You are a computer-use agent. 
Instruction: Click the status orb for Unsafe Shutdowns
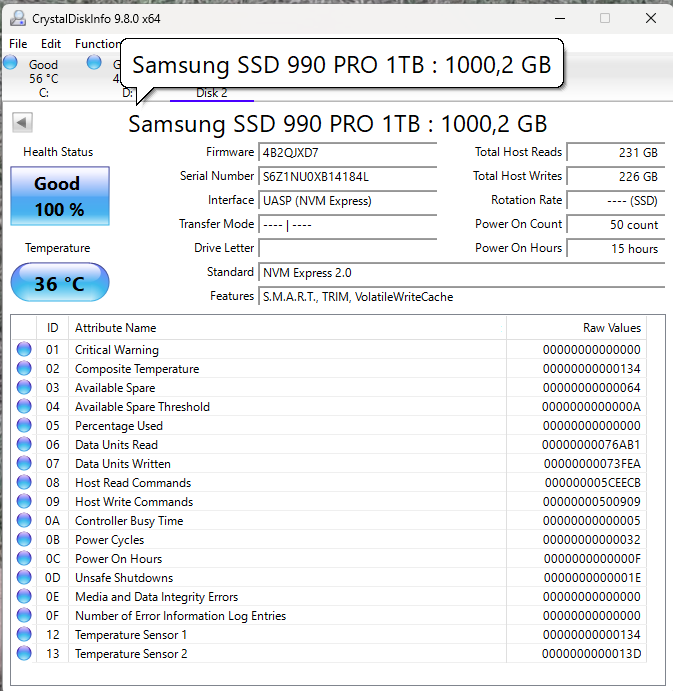coord(24,577)
